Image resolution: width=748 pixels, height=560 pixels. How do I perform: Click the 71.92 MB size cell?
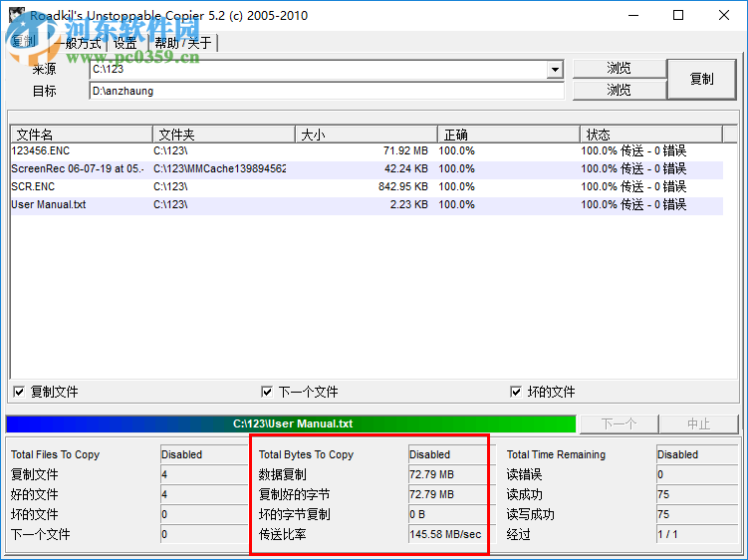point(405,150)
